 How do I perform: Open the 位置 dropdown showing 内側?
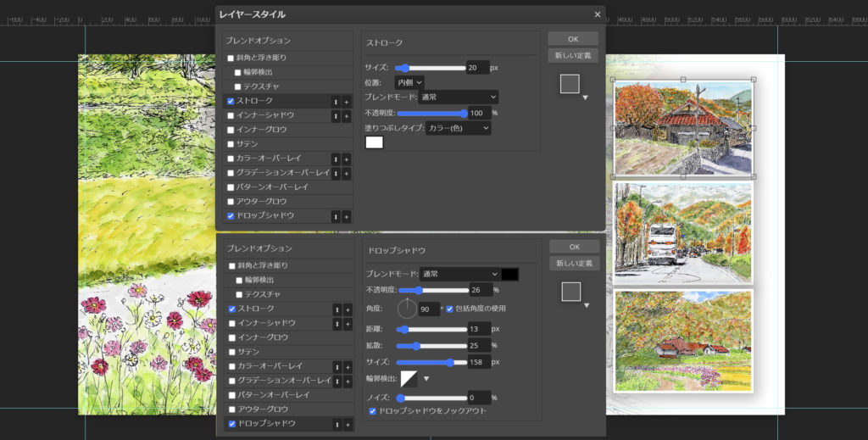[409, 82]
